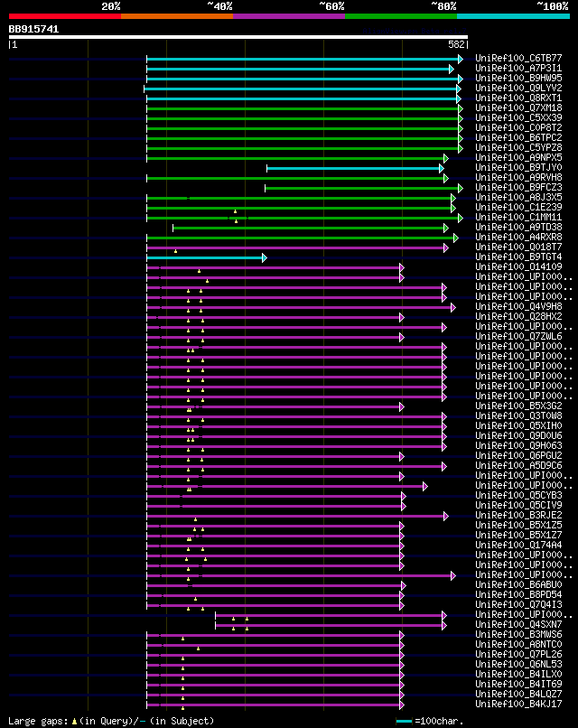Click the cyan 100char scale key
This screenshot has height=728, width=578.
pos(404,722)
